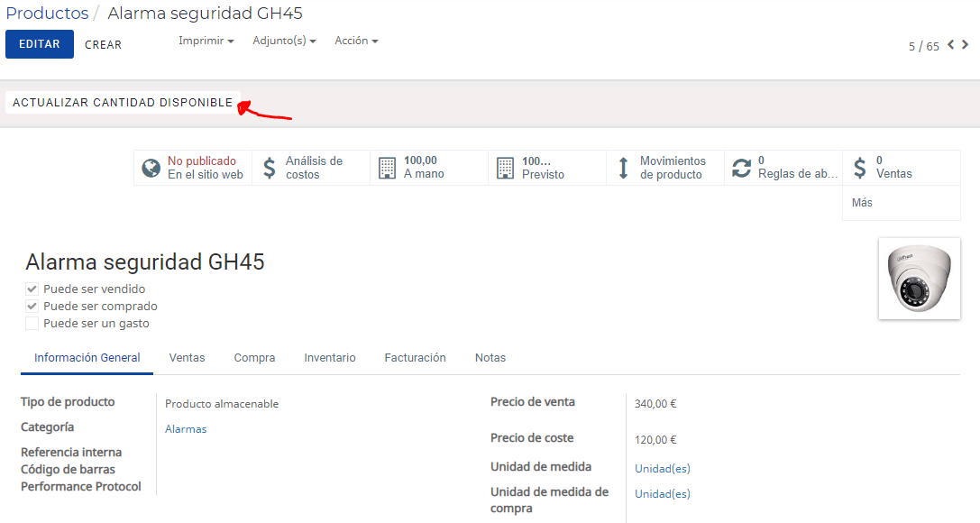This screenshot has height=523, width=980.
Task: Click the EDITAR button
Action: 40,44
